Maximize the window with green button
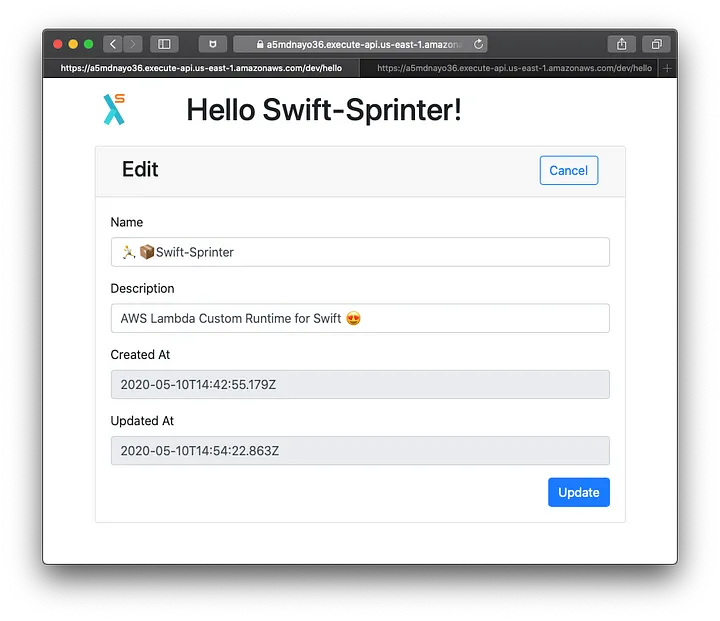This screenshot has height=621, width=720. pos(89,44)
